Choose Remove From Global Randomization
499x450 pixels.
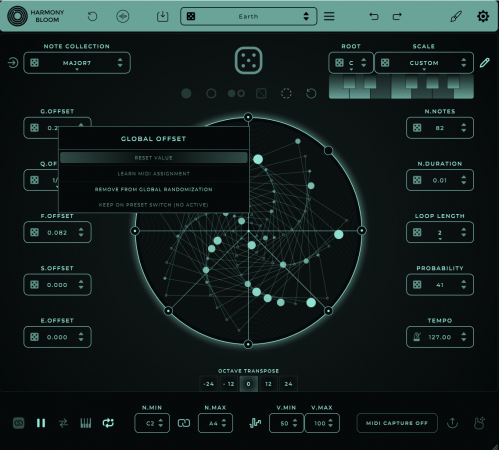(154, 189)
